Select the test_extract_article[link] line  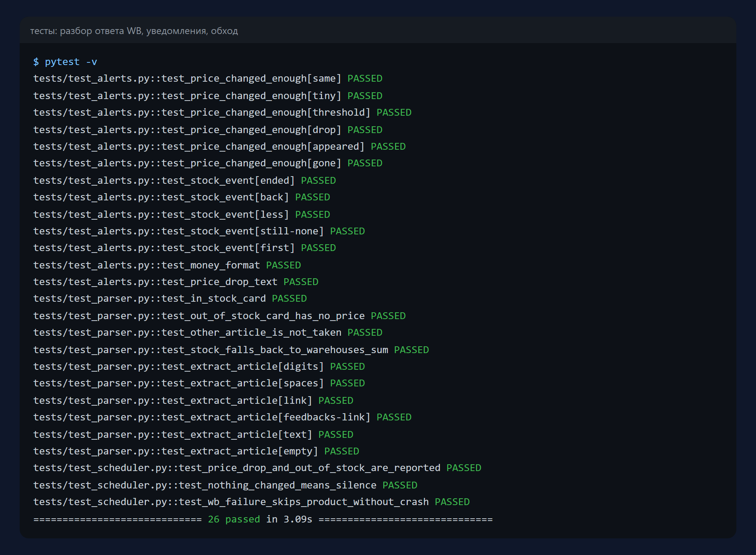(193, 400)
